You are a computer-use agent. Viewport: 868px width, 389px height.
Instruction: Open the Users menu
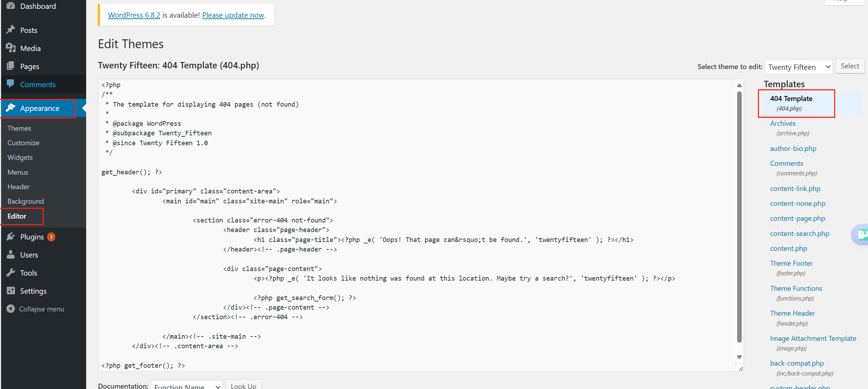pos(29,255)
